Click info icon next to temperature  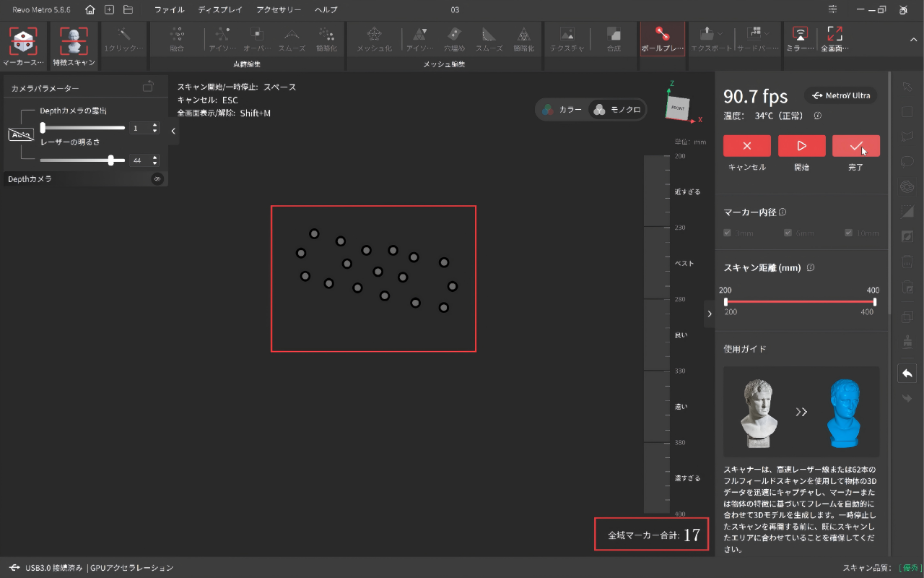coord(817,116)
